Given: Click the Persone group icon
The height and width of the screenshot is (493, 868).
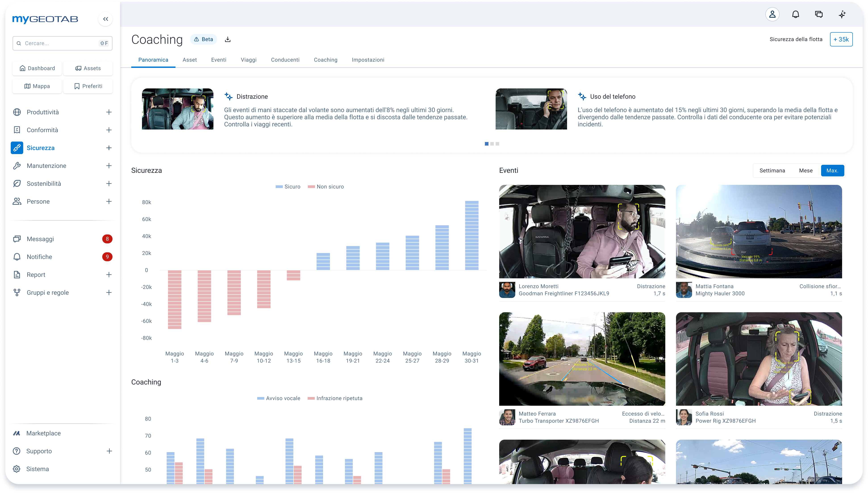Looking at the screenshot, I should pyautogui.click(x=17, y=201).
